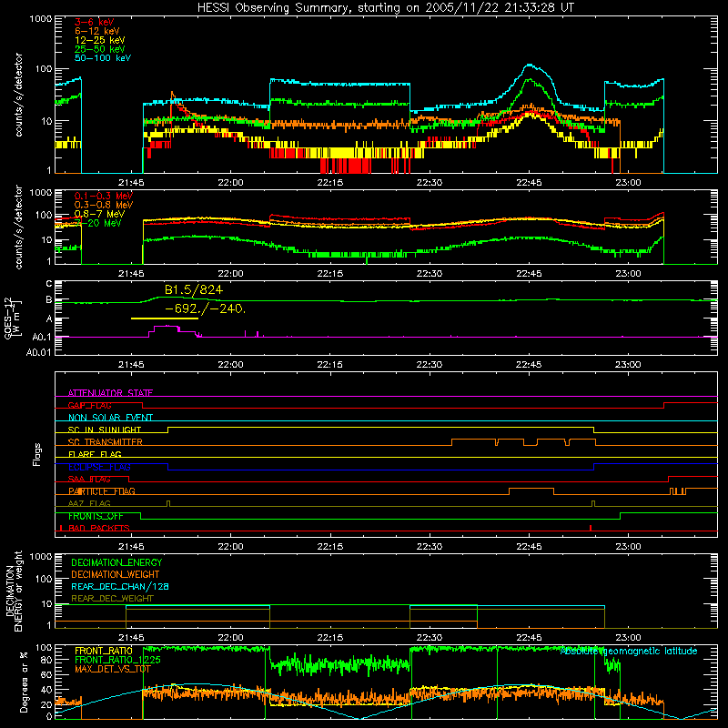
Task: Select the 3-6 keV legend label
Action: [x=95, y=22]
